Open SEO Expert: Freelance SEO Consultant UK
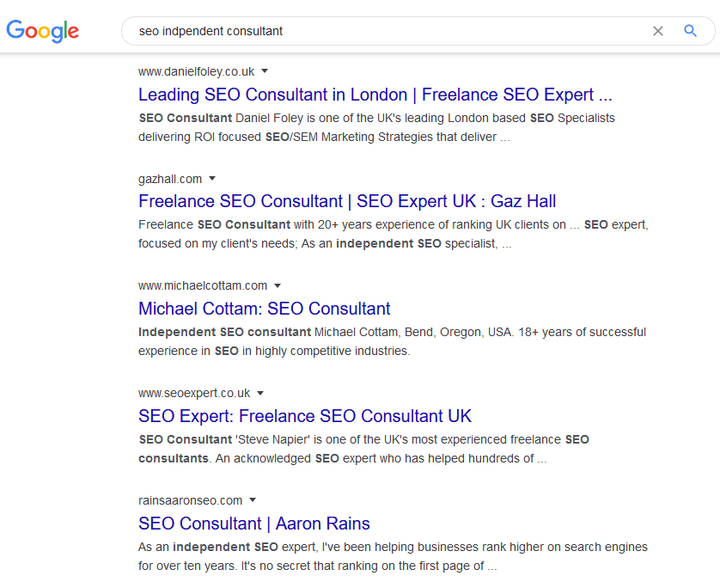720x588 pixels. point(305,416)
